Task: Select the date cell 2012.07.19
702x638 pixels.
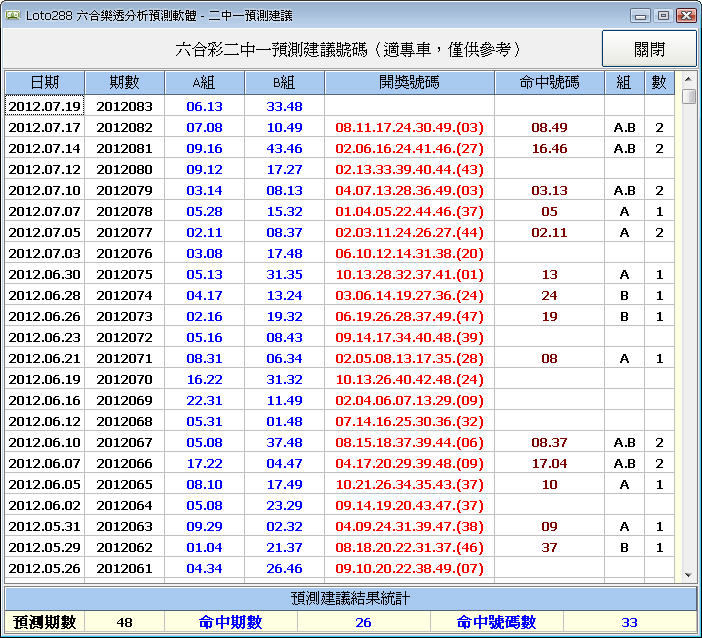Action: [44, 106]
